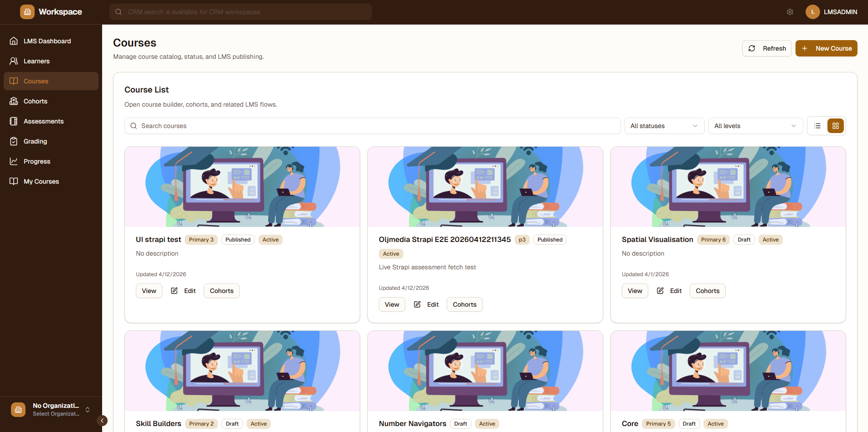The width and height of the screenshot is (868, 432).
Task: View the UI strapi test course
Action: 149,291
